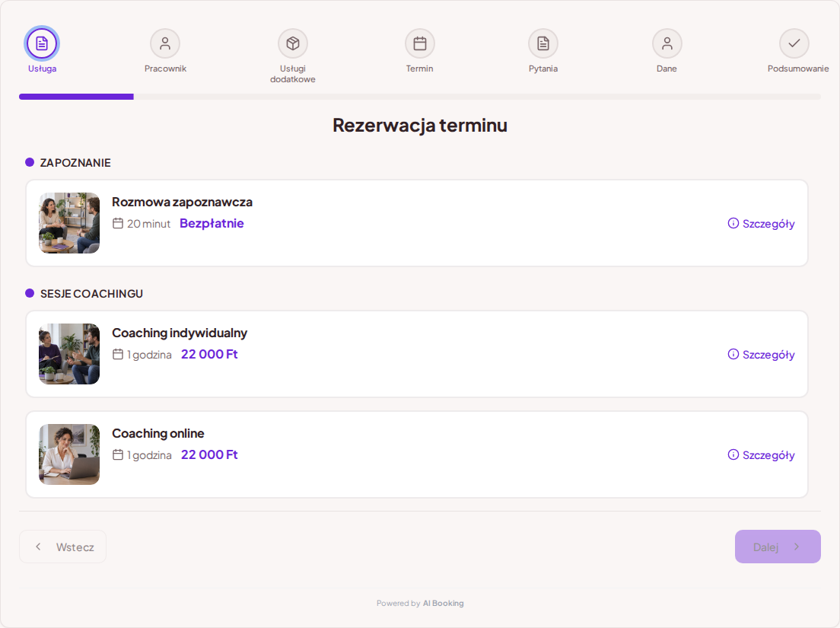The width and height of the screenshot is (840, 628).
Task: Click info icon for Coaching indywidualny
Action: [733, 354]
